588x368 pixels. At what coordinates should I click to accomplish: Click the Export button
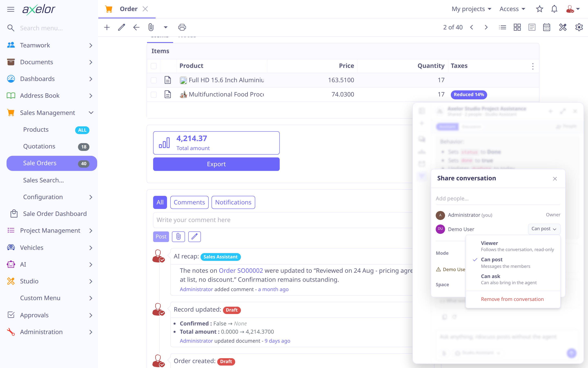(x=216, y=164)
